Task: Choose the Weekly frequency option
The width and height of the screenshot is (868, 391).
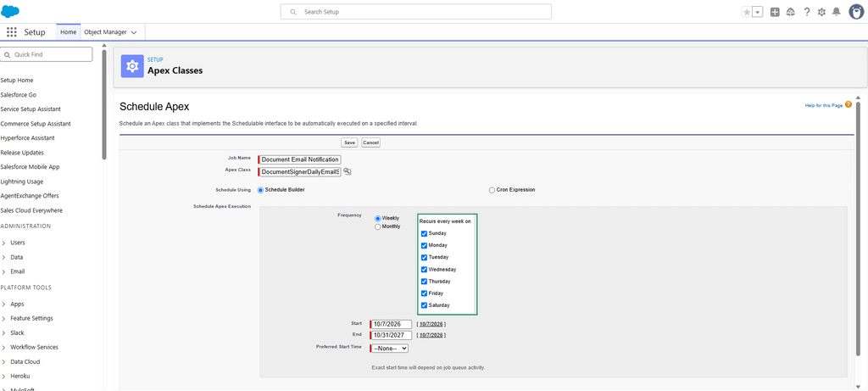Action: (x=377, y=219)
